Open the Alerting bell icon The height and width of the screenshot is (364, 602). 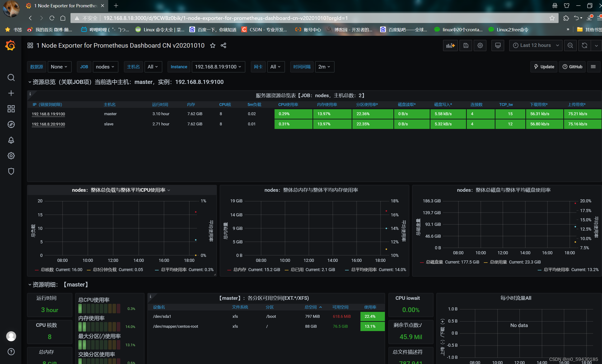coord(11,140)
